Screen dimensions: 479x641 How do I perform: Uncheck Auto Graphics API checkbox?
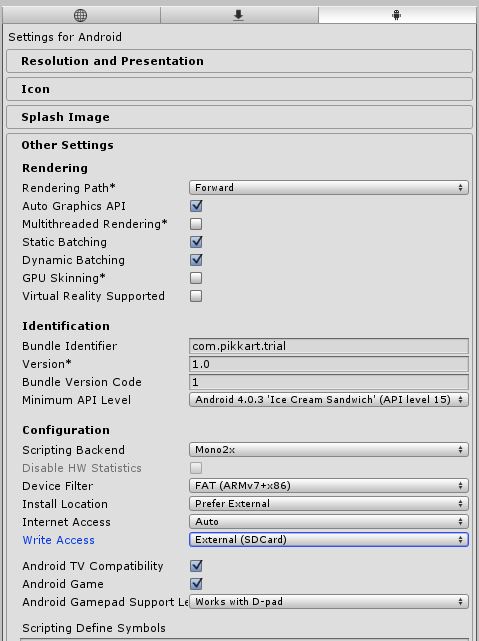click(196, 206)
